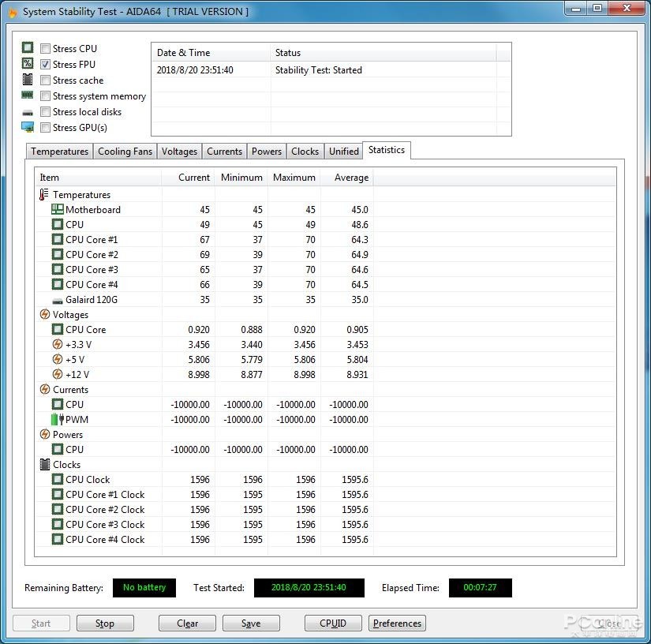Screen dimensions: 651x644
Task: Click the CPU Core #2 temperature icon
Action: [58, 254]
